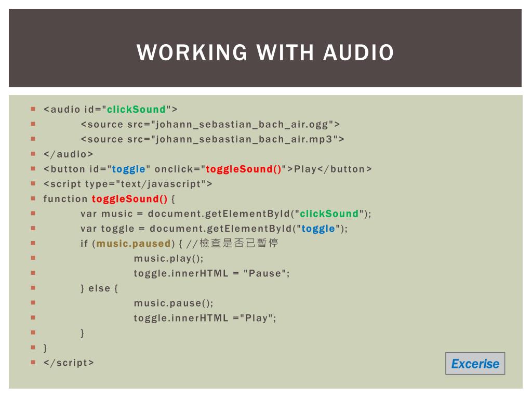Select the line with johann_sebastian_bach_air.ogg source
532x399 pixels.
point(210,125)
